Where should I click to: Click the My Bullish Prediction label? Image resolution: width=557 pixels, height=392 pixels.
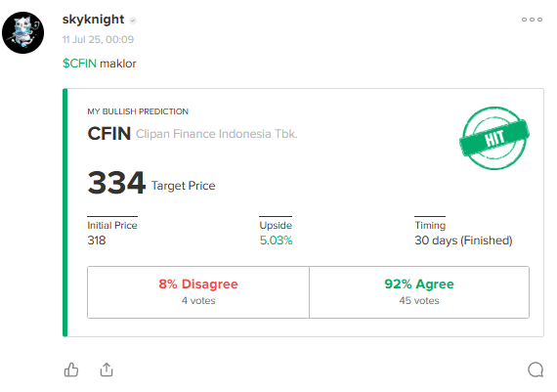point(138,111)
